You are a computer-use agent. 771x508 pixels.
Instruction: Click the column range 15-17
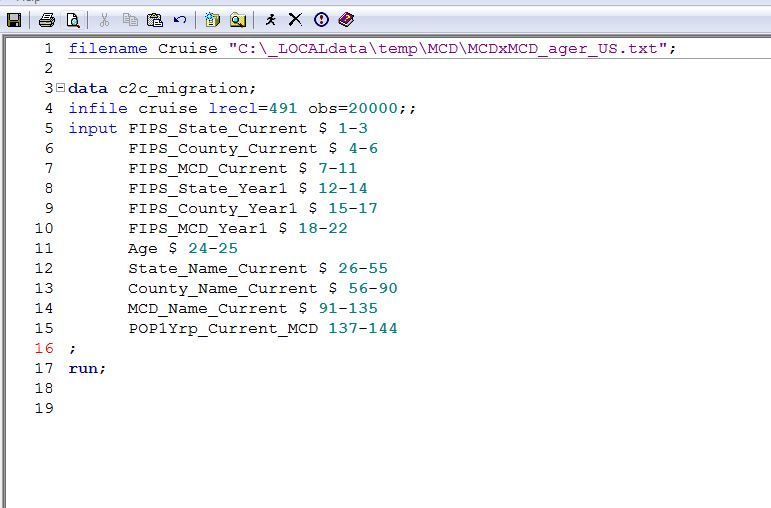[353, 209]
